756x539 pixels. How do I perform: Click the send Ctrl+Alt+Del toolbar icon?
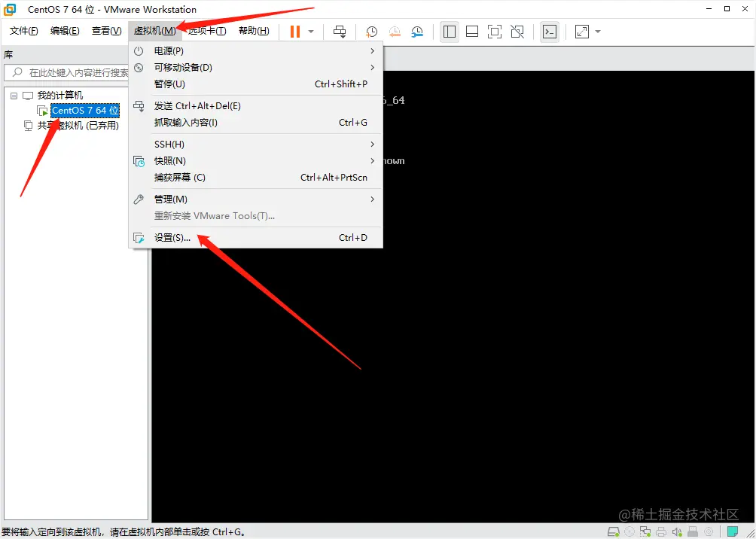340,32
